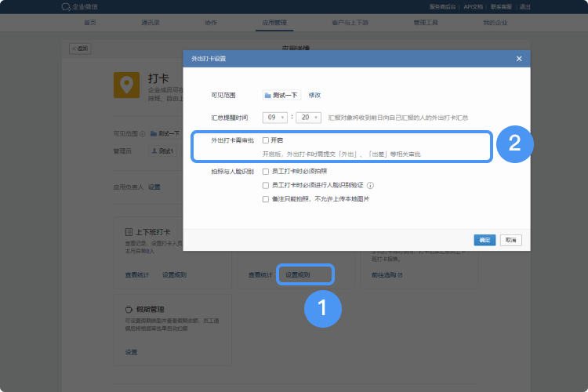588x392 pixels.
Task: Click 前往选购 link
Action: 383,275
